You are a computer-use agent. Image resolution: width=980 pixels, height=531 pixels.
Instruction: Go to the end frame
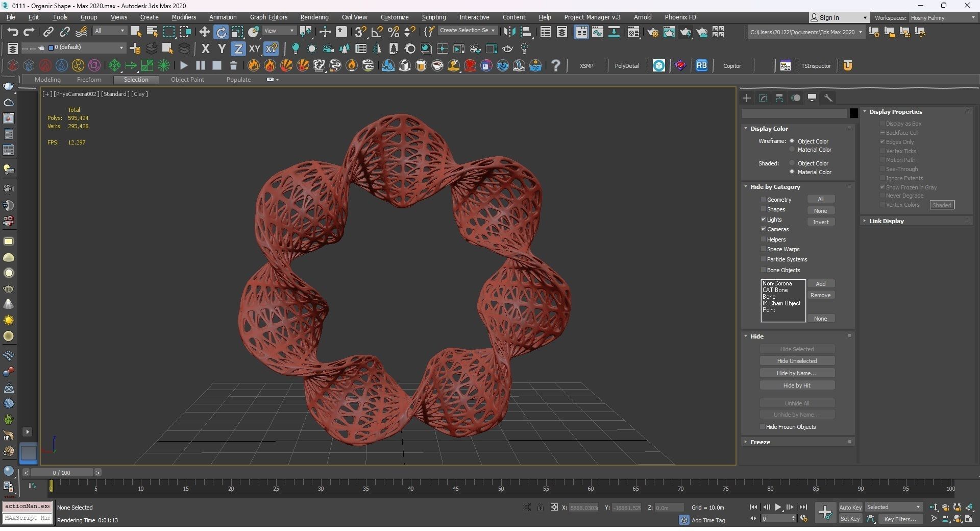(803, 507)
